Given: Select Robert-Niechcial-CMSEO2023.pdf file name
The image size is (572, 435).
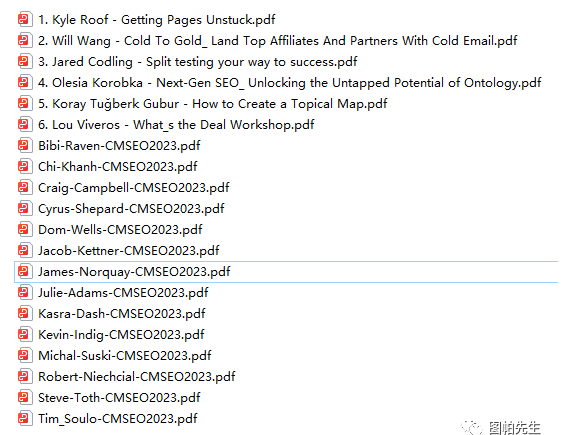Looking at the screenshot, I should tap(136, 377).
